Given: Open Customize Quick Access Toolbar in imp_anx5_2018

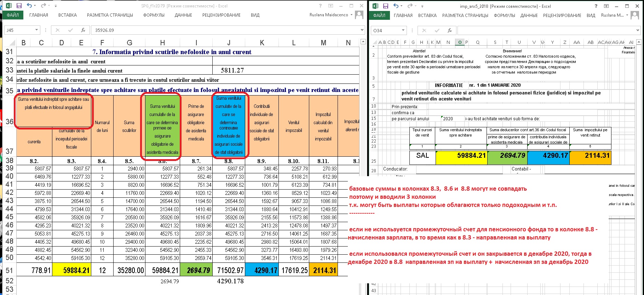Looking at the screenshot, I should point(422,6).
